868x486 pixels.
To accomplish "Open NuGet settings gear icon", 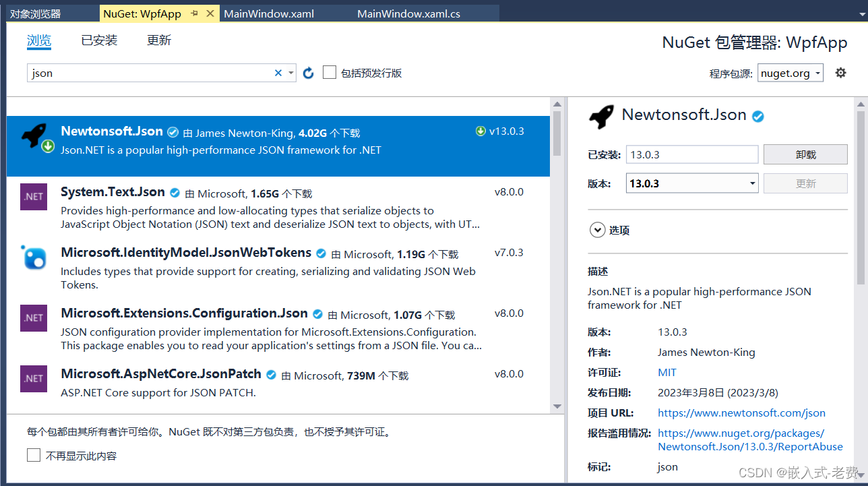I will pos(840,73).
